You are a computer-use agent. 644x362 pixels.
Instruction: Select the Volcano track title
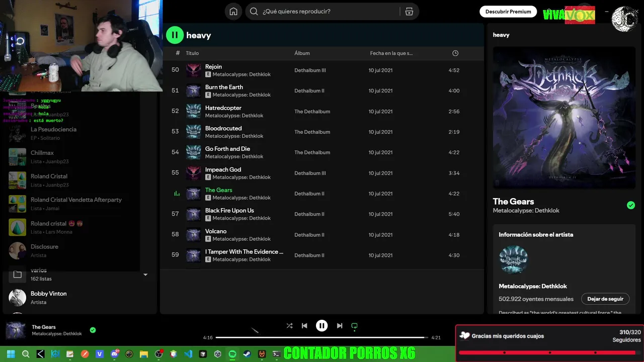pyautogui.click(x=216, y=231)
